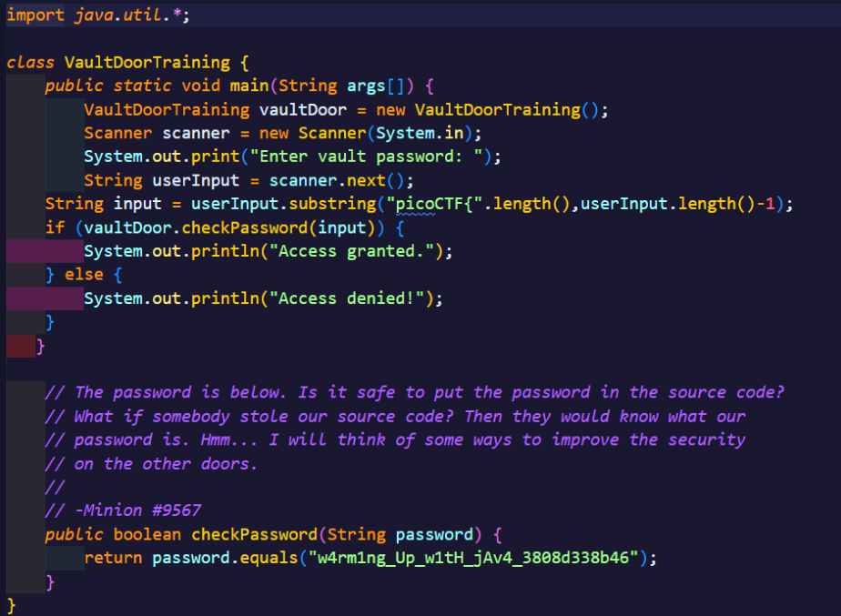Click the number 1 literal after userInput.length()
This screenshot has width=841, height=616.
pos(769,203)
